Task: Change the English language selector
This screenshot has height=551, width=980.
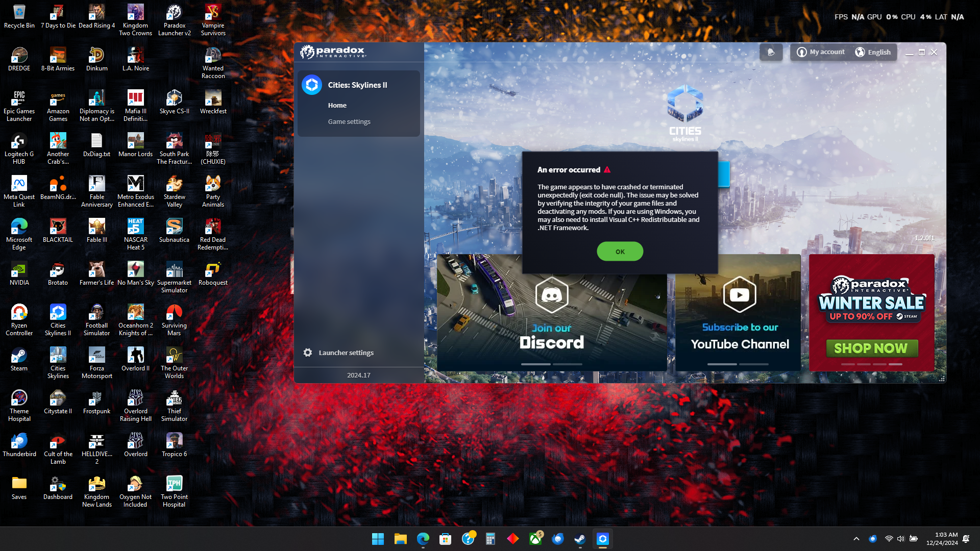Action: (x=873, y=52)
